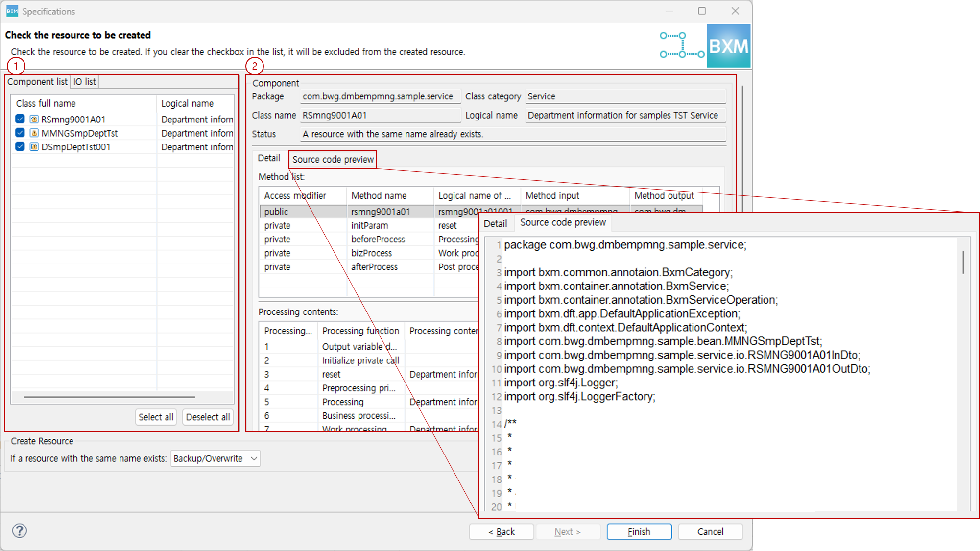Uncheck the RSmng9001A01 component checkbox
The height and width of the screenshot is (551, 980).
pos(20,119)
